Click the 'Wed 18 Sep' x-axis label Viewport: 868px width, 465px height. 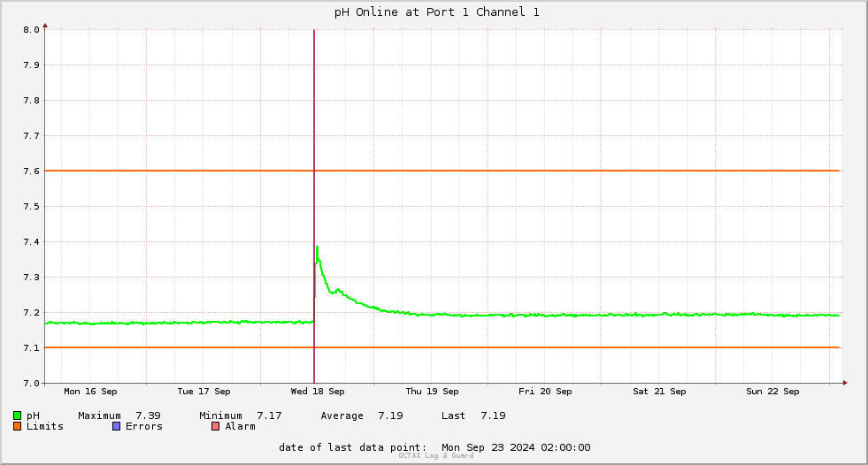click(x=317, y=392)
